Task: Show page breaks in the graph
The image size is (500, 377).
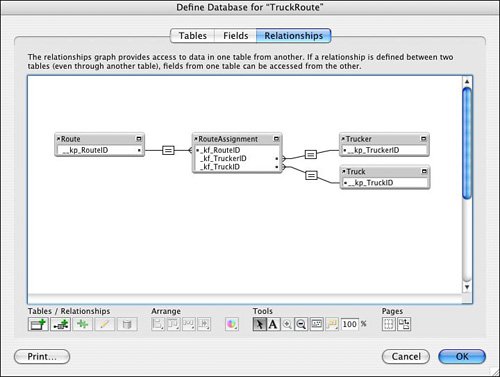Action: click(389, 324)
